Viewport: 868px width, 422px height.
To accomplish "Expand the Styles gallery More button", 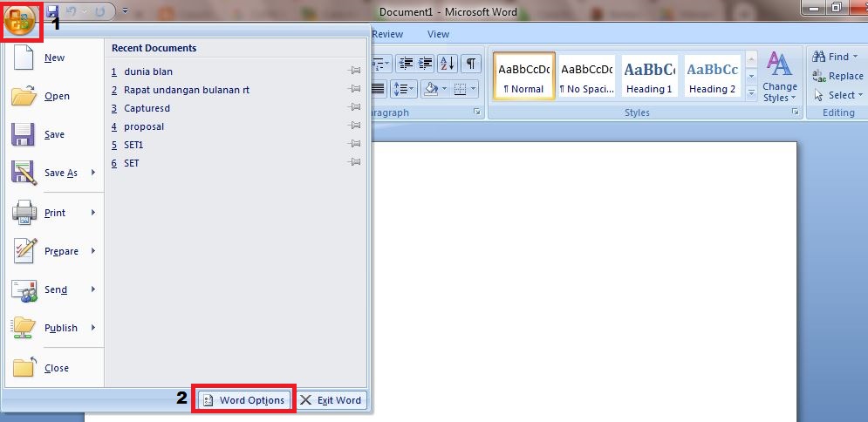I will pos(751,93).
